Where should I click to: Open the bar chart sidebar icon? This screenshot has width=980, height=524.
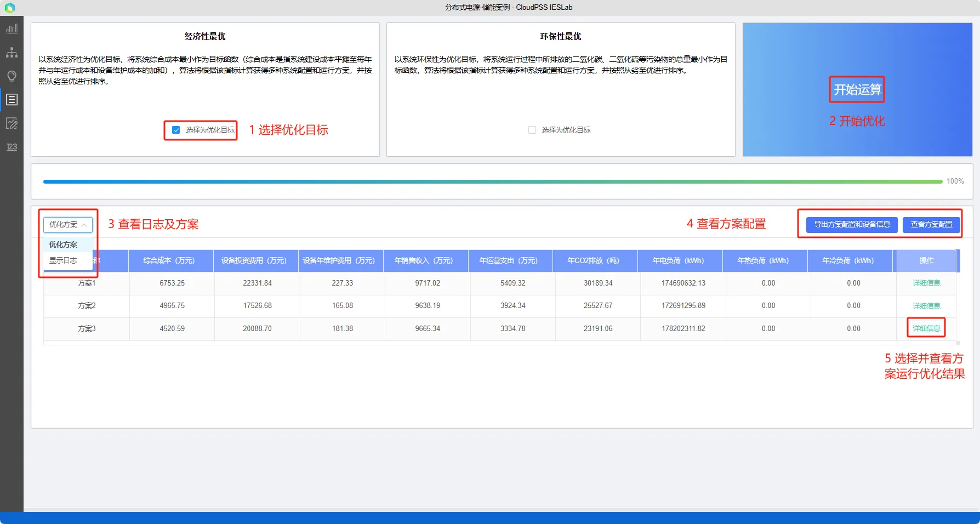[12, 29]
